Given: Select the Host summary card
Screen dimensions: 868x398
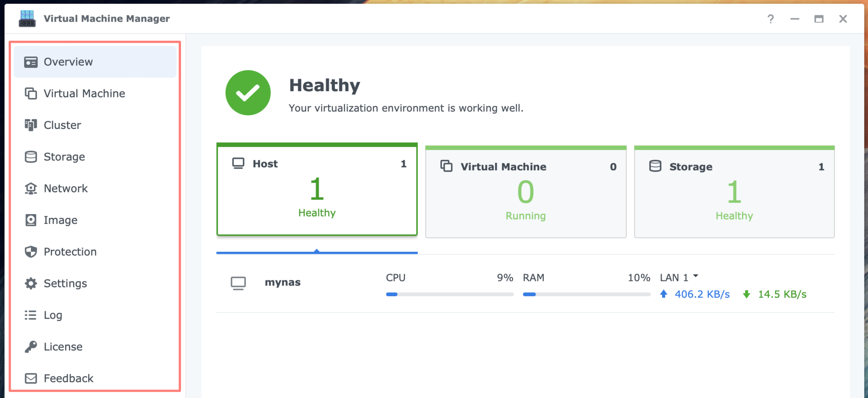Looking at the screenshot, I should [x=317, y=189].
